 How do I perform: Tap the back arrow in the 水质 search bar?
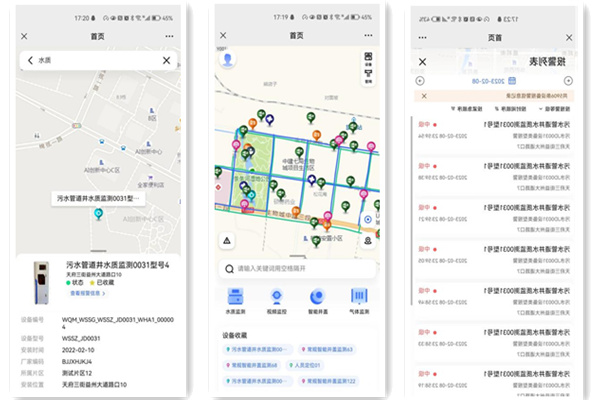point(30,61)
